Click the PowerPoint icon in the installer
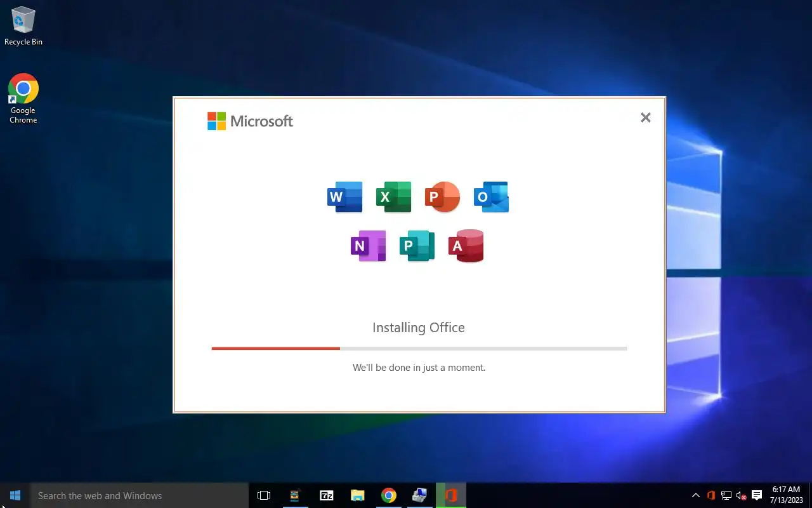Screen dimensions: 812x508 click(x=442, y=197)
